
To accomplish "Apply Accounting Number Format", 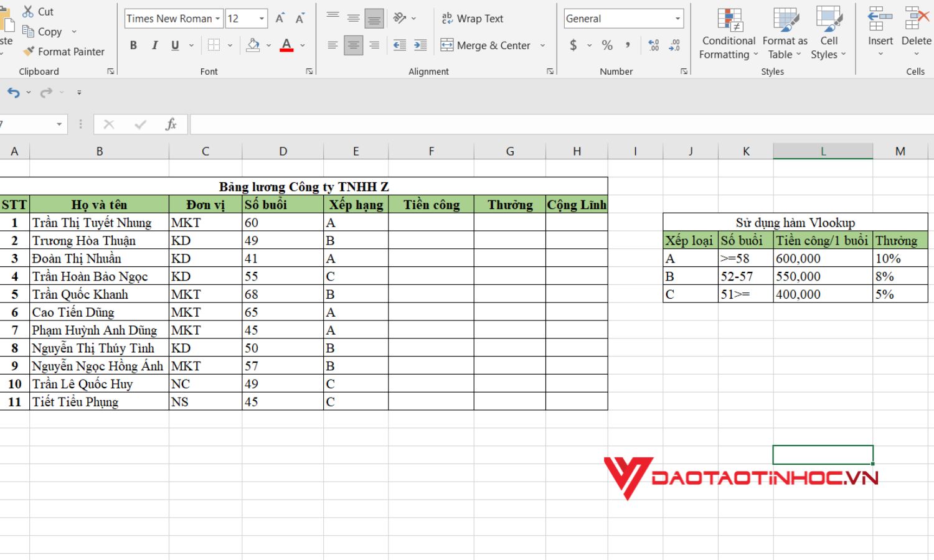I will click(572, 45).
